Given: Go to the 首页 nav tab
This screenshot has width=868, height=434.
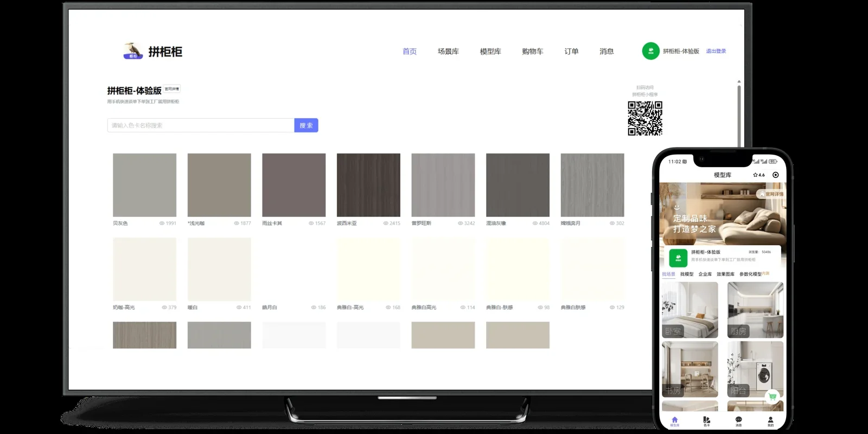Looking at the screenshot, I should [410, 52].
